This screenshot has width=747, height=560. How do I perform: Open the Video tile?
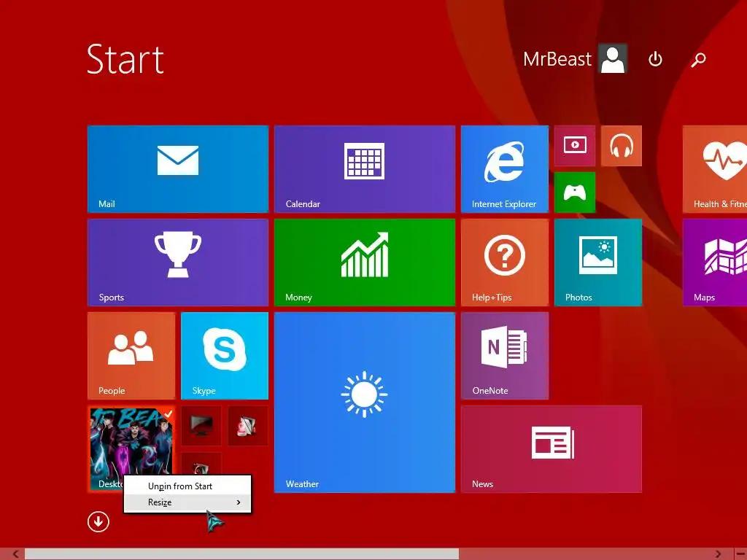(575, 146)
